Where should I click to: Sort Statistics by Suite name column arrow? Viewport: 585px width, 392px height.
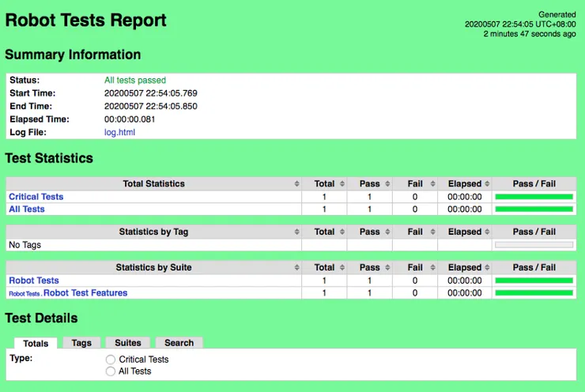click(x=297, y=267)
